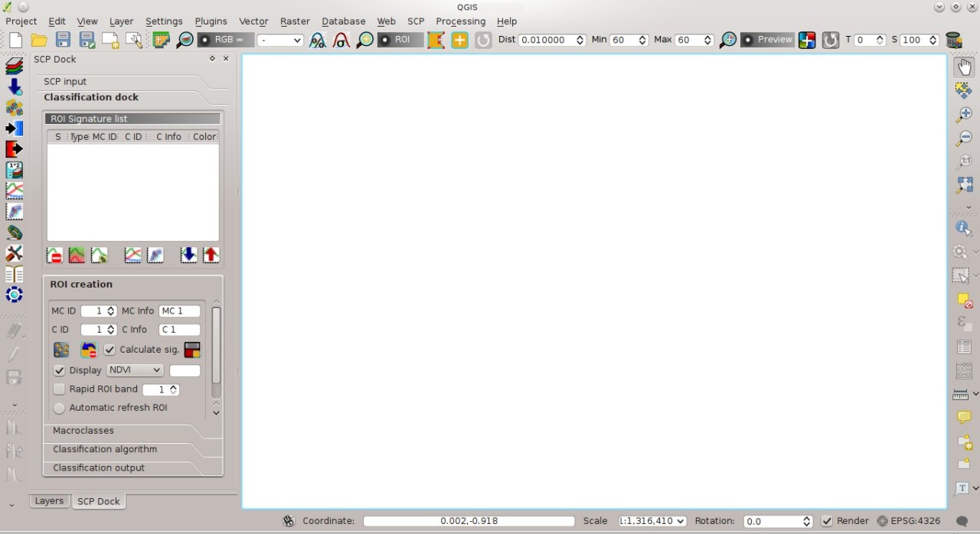980x534 pixels.
Task: Zoom to classification preview magnifier icon
Action: (x=728, y=40)
